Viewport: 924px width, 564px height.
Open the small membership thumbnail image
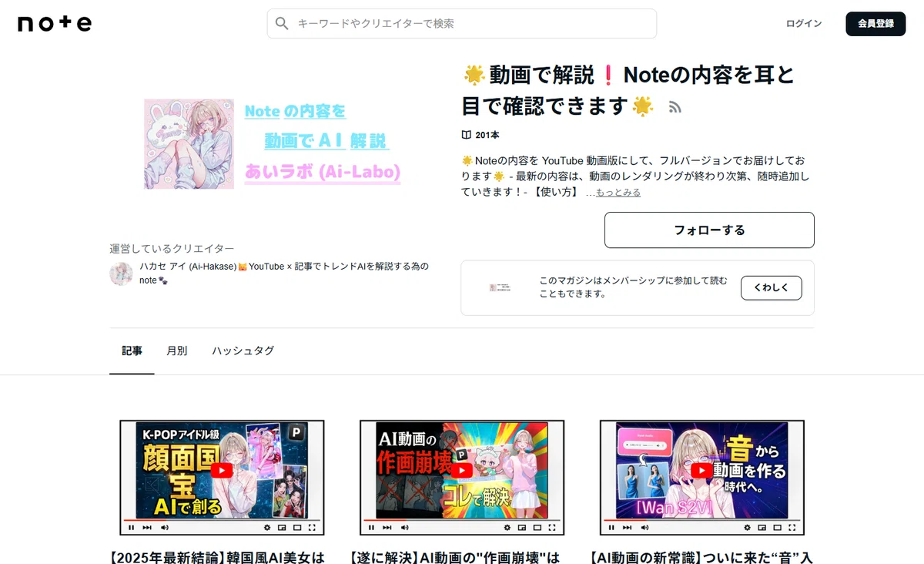coord(501,287)
